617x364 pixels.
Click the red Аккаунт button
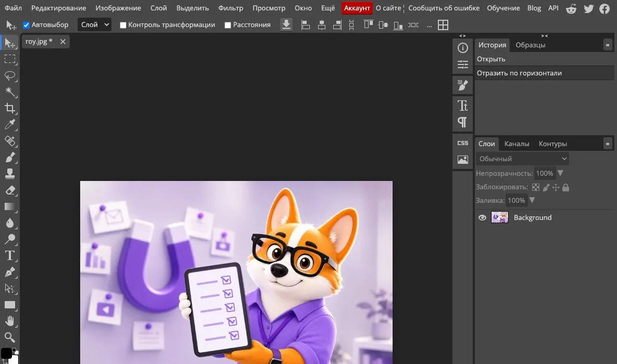point(357,8)
